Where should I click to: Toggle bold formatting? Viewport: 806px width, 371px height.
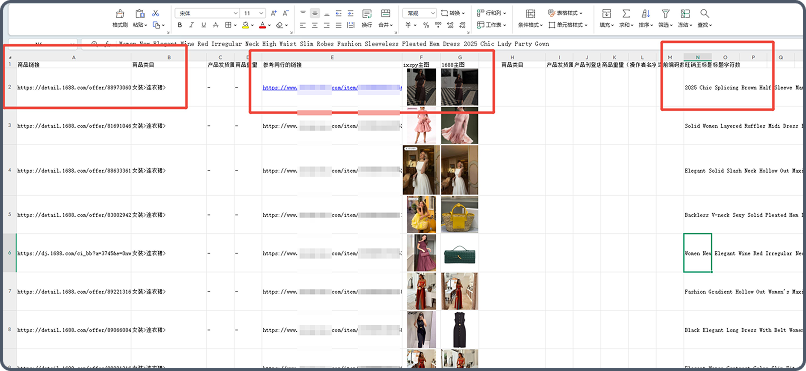point(180,25)
